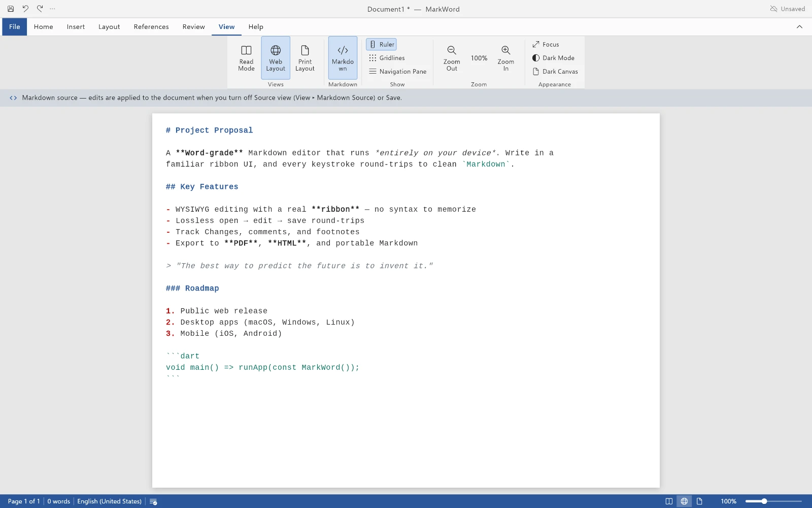The image size is (812, 508).
Task: Switch to Read Mode view
Action: coord(246,58)
